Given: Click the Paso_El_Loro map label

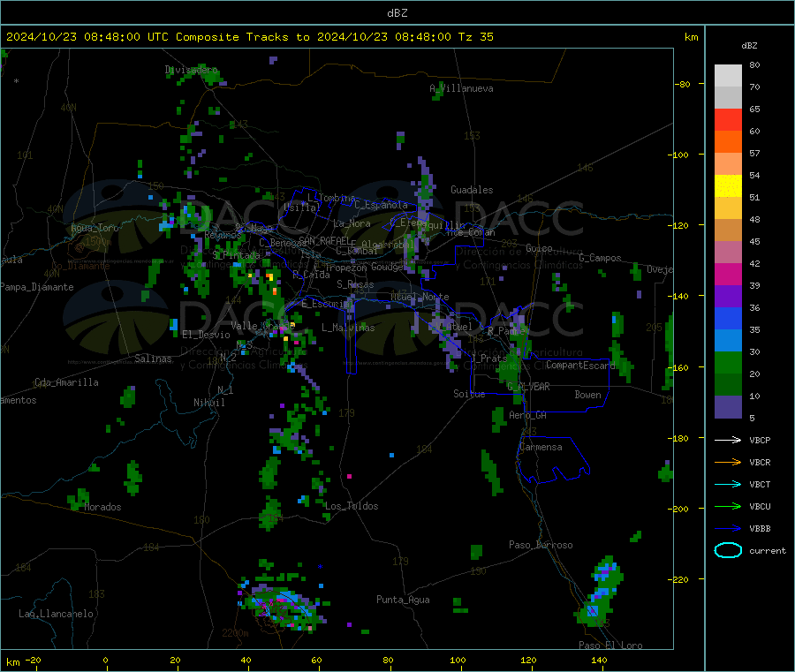Looking at the screenshot, I should [x=610, y=646].
